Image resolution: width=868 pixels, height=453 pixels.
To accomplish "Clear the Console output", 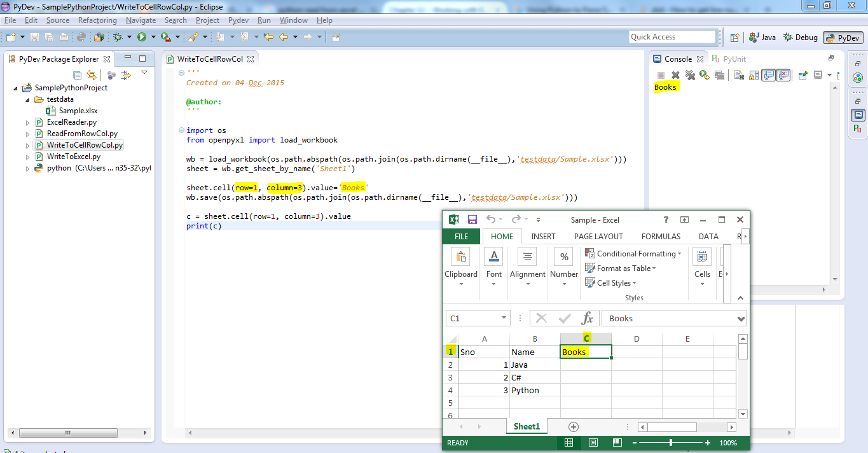I will point(740,74).
